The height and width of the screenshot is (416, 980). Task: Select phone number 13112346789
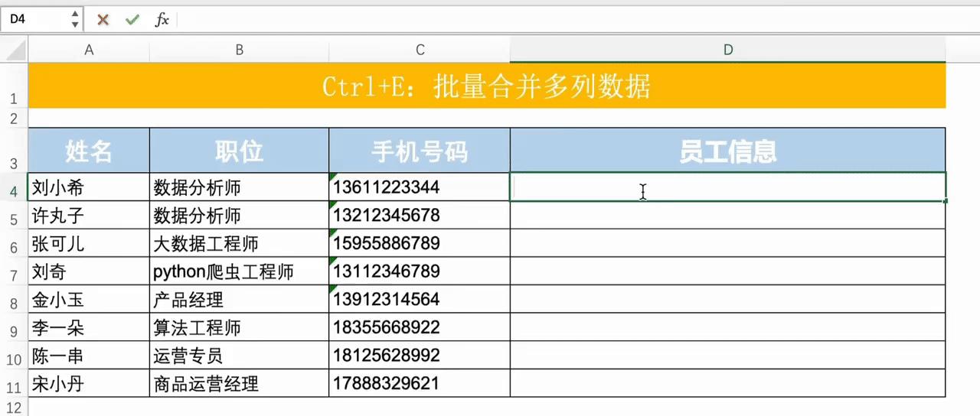pos(420,271)
